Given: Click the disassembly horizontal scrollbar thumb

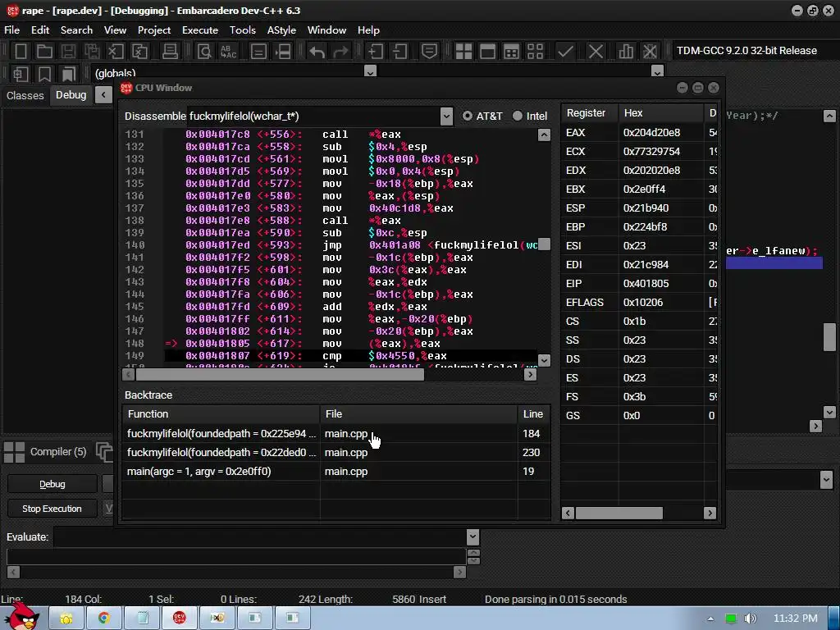Looking at the screenshot, I should point(280,374).
